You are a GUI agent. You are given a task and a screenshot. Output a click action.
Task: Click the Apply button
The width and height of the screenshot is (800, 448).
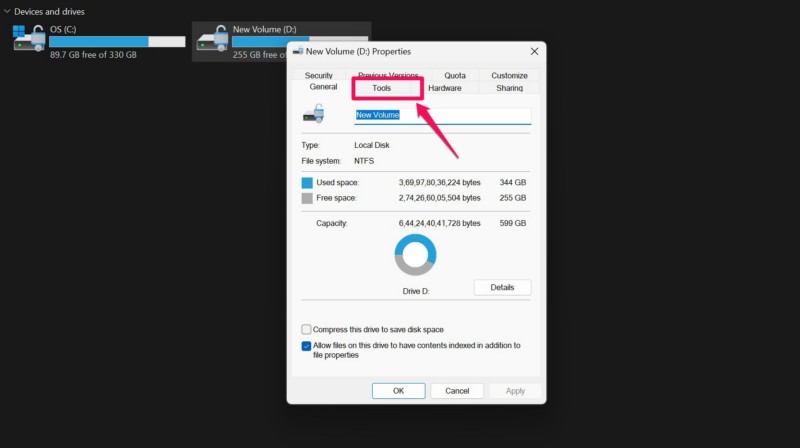tap(515, 391)
